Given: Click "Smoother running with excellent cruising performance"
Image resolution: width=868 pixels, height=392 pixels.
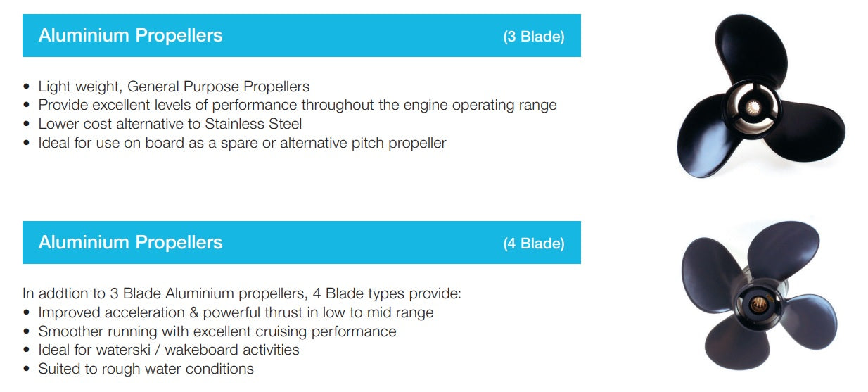Looking at the screenshot, I should click(x=217, y=331).
